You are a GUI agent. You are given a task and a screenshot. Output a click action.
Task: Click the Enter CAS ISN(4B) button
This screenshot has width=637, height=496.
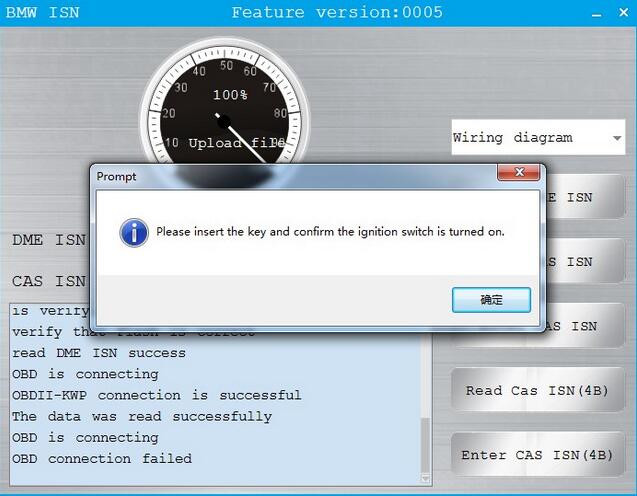(x=537, y=455)
